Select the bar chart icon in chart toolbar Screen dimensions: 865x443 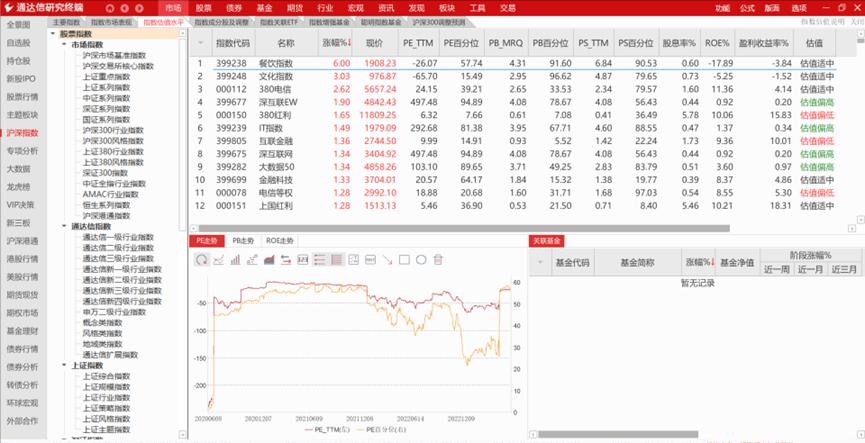tap(236, 260)
